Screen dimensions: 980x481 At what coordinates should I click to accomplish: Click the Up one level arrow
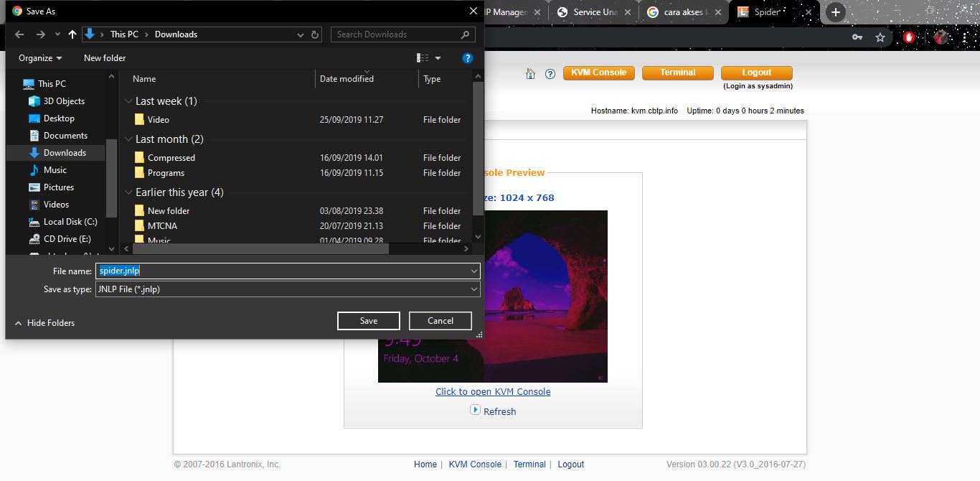72,34
